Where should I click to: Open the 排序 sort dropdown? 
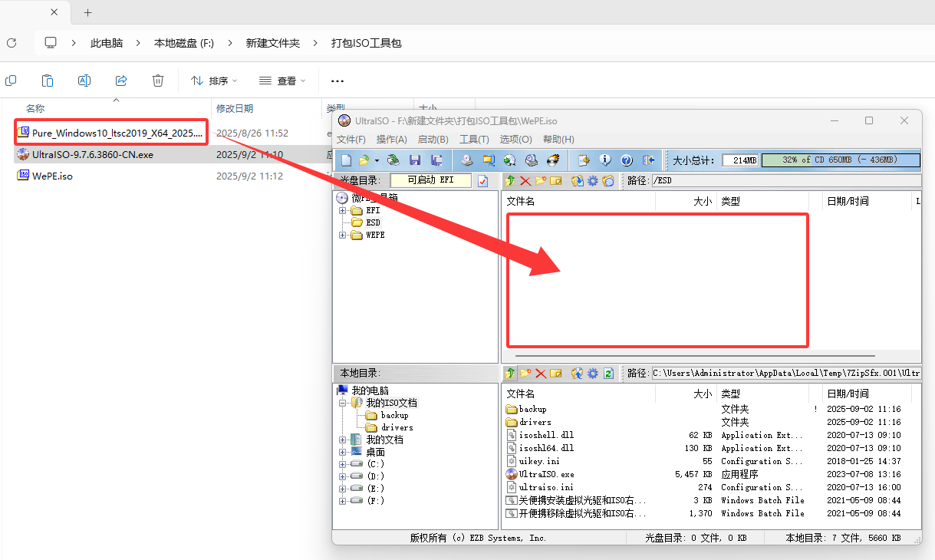point(213,81)
